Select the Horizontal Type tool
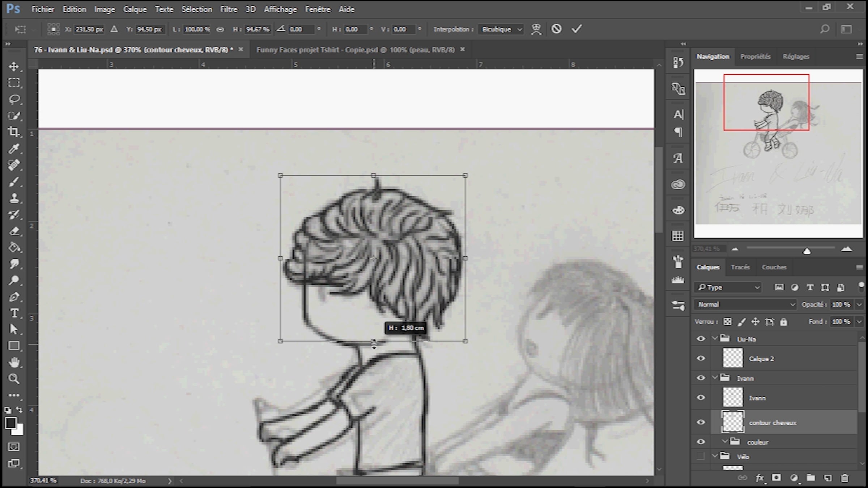The width and height of the screenshot is (868, 488). pyautogui.click(x=14, y=313)
